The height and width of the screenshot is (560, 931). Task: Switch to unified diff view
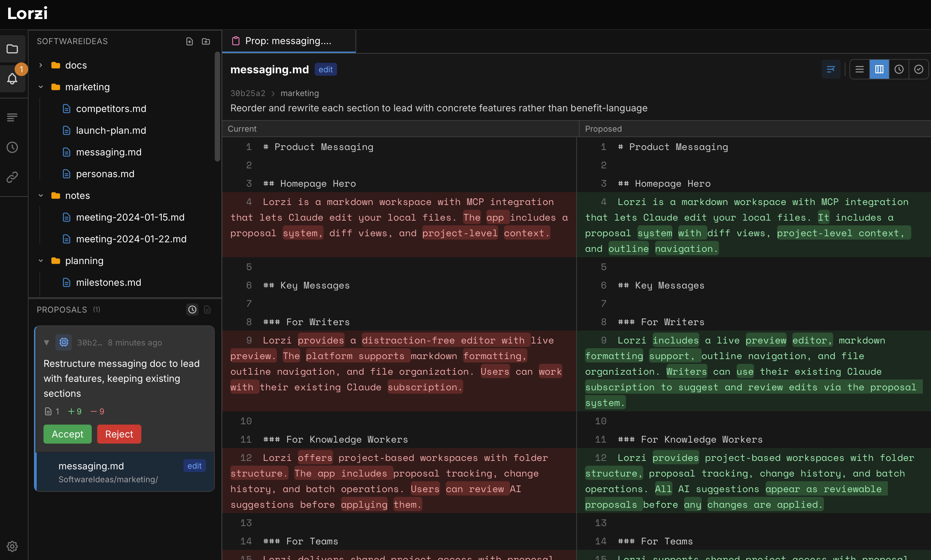point(859,69)
